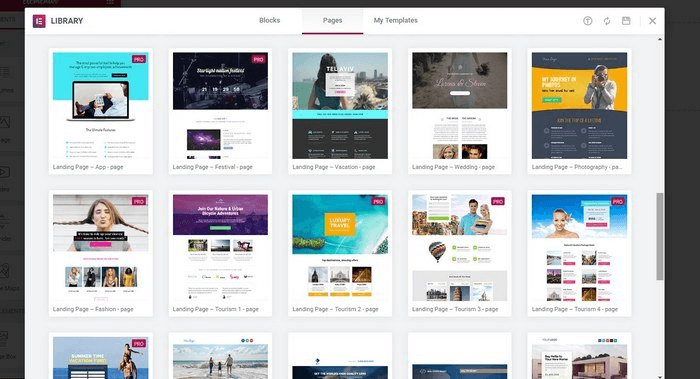
Task: Switch to the Pages tab
Action: [x=333, y=21]
